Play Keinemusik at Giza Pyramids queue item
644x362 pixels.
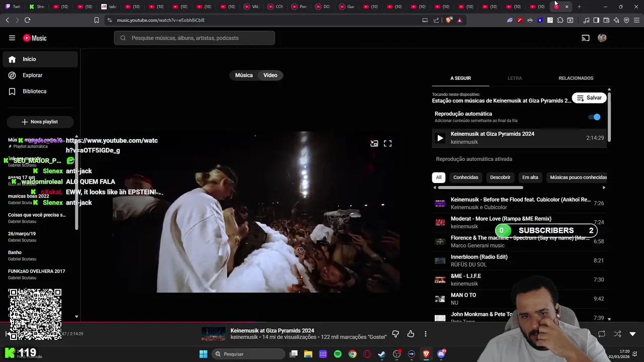point(519,138)
